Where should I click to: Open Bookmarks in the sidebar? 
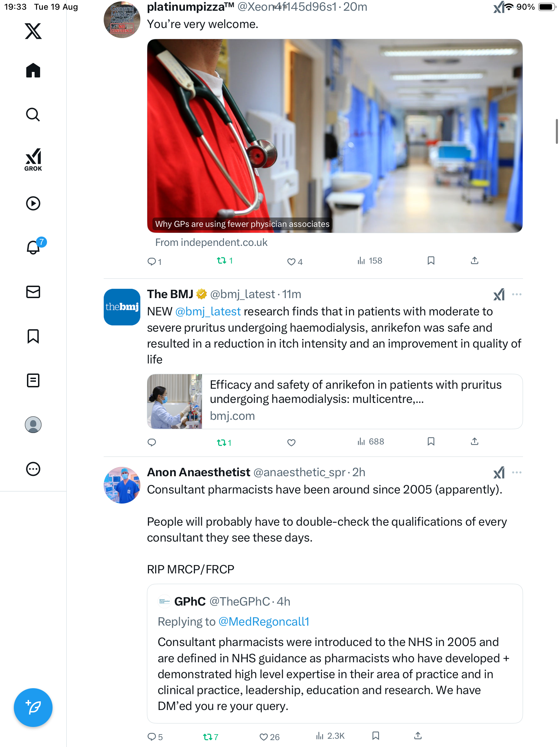click(x=33, y=336)
